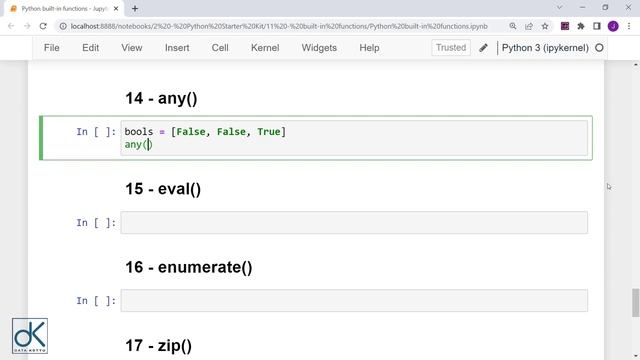This screenshot has width=640, height=360.
Task: Click the '17 - zip()' heading
Action: tap(158, 346)
